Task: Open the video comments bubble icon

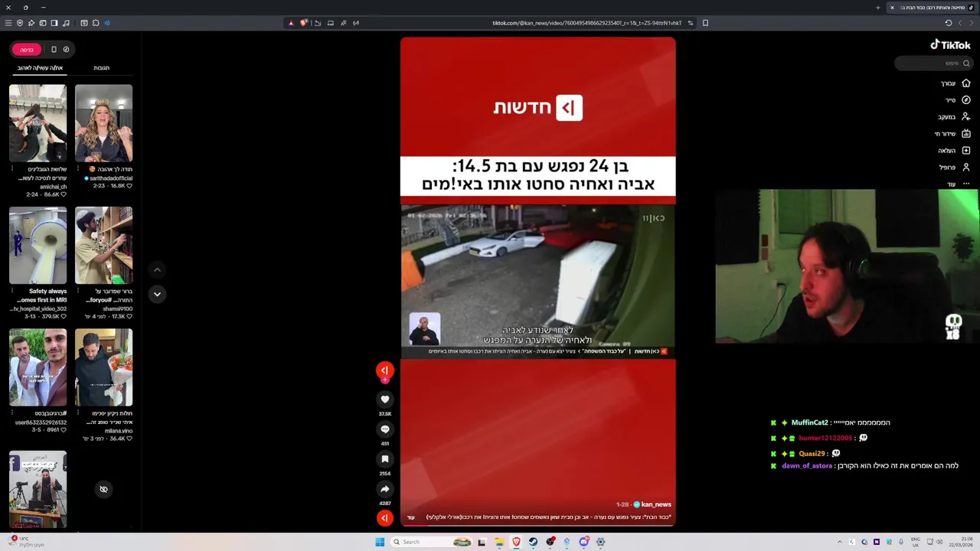Action: click(x=385, y=429)
